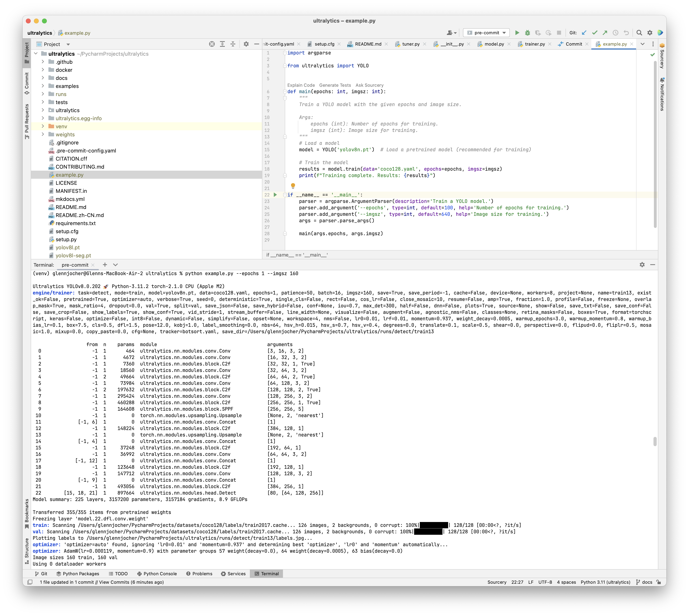This screenshot has height=616, width=689.
Task: Run with coverage icon in toolbar
Action: tap(538, 33)
